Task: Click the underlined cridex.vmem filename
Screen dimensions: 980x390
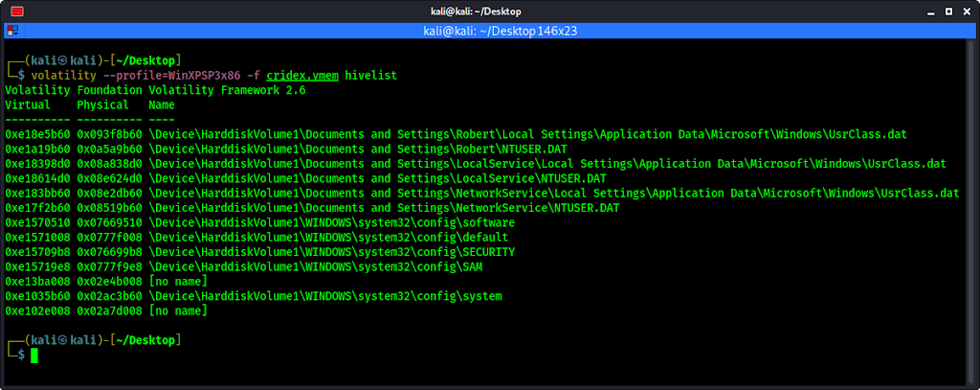Action: point(302,76)
